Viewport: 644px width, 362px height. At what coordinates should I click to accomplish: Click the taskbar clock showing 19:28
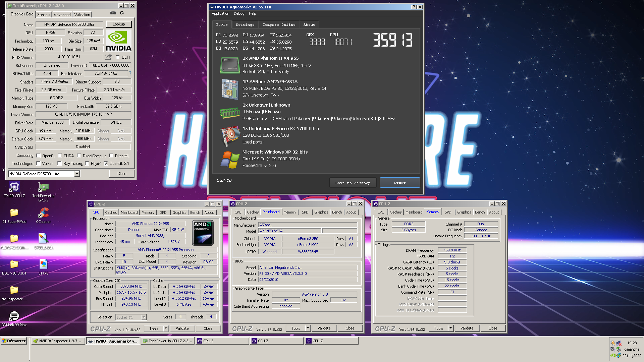[632, 343]
